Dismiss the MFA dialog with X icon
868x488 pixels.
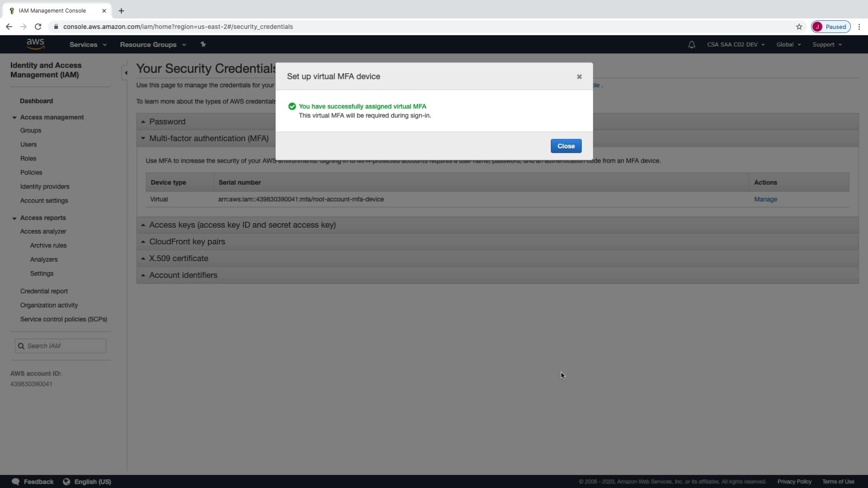(x=579, y=77)
